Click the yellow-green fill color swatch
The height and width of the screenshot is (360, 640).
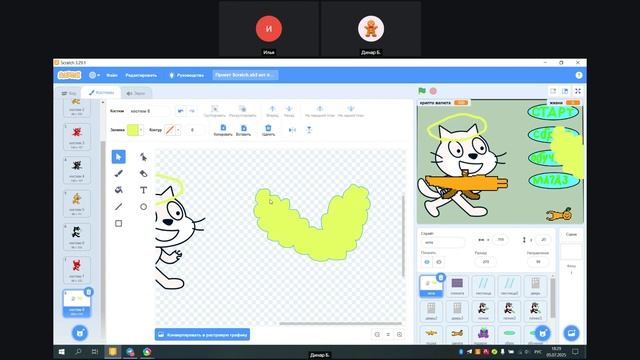tap(133, 130)
